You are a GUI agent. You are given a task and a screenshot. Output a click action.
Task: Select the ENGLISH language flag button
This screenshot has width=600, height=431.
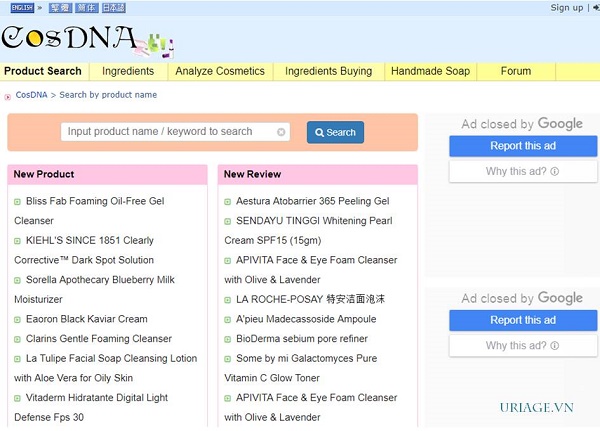point(21,8)
